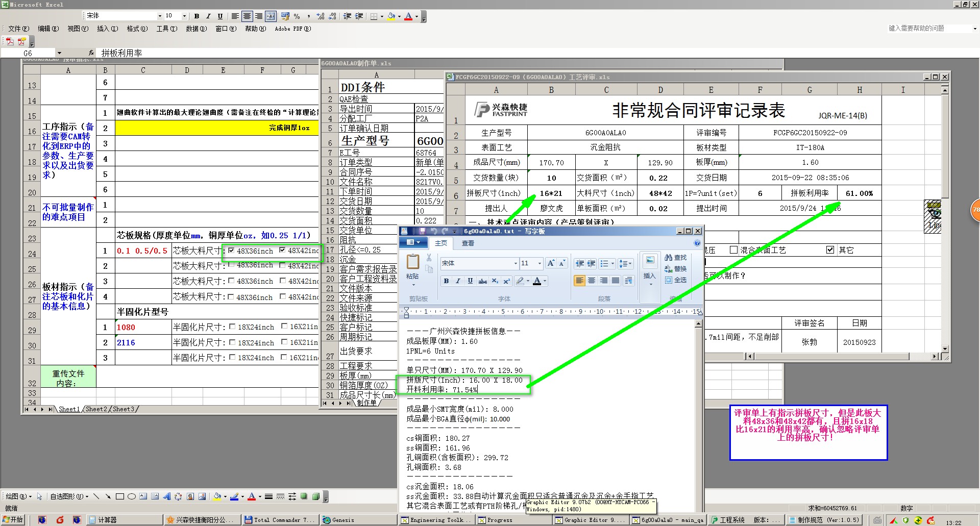Insert WordArt from Drawing toolbar

[x=167, y=496]
